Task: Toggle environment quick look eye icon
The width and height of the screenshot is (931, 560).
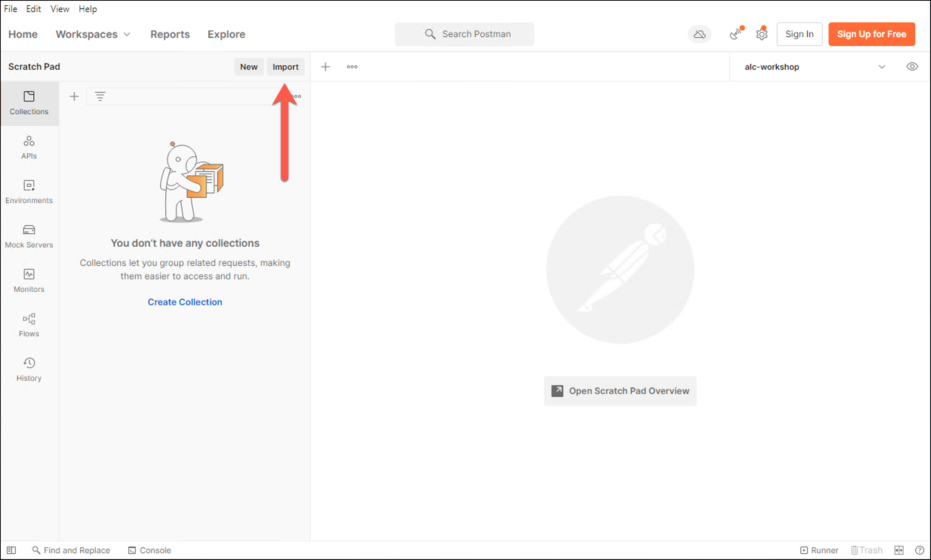Action: click(x=912, y=67)
